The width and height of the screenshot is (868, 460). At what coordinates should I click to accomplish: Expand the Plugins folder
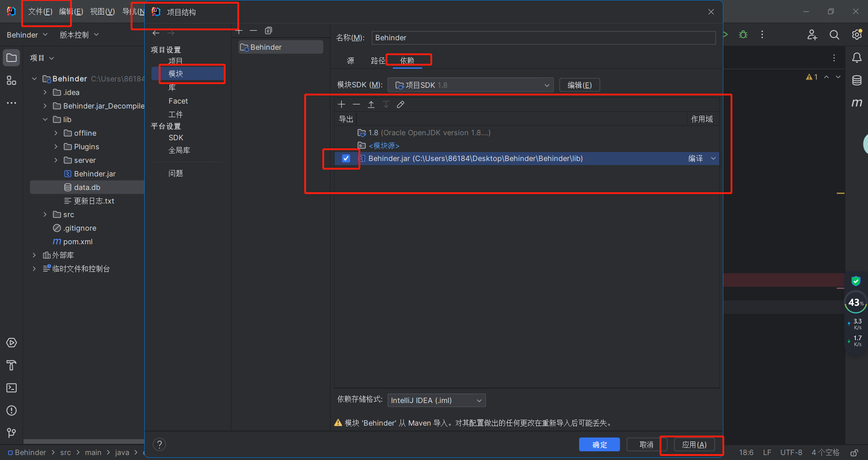pos(56,147)
